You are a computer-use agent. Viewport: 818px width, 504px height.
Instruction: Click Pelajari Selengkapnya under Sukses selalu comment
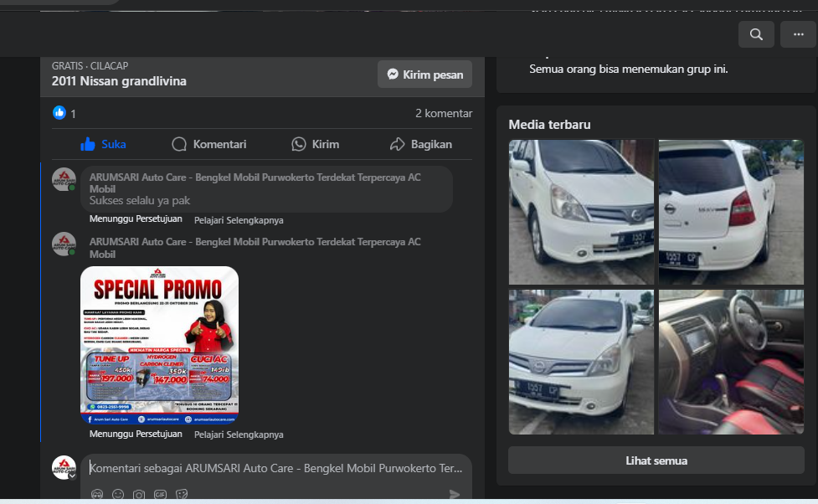coord(239,220)
